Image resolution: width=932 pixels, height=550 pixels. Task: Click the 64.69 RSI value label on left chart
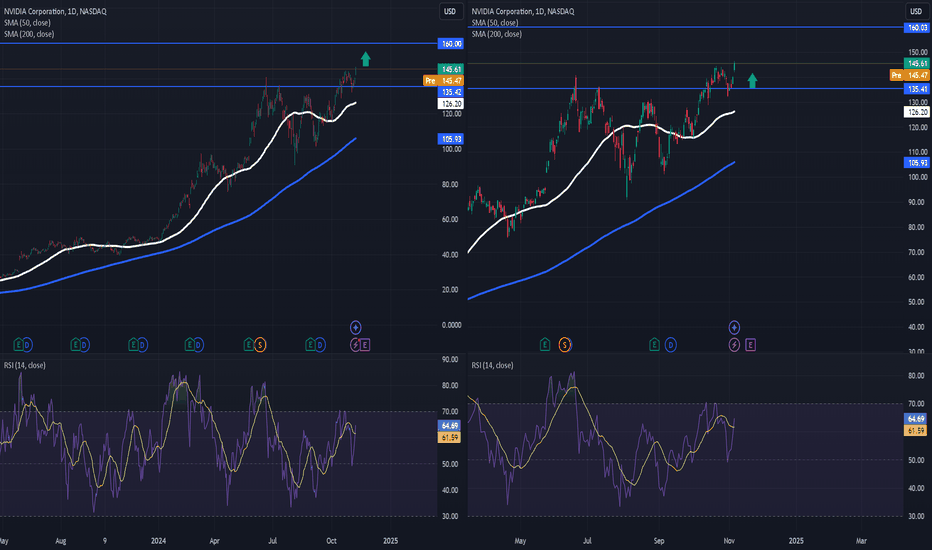(x=449, y=426)
